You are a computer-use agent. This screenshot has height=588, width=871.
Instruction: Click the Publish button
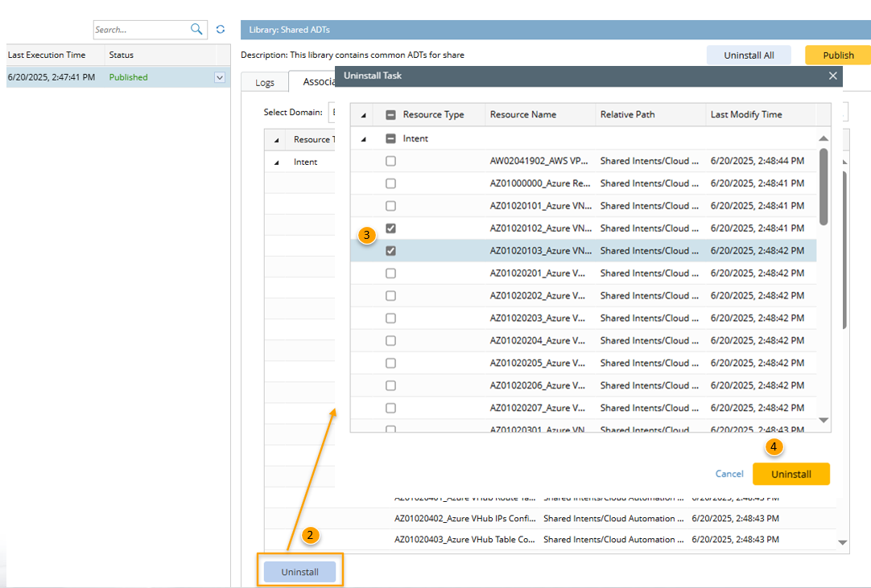point(837,56)
